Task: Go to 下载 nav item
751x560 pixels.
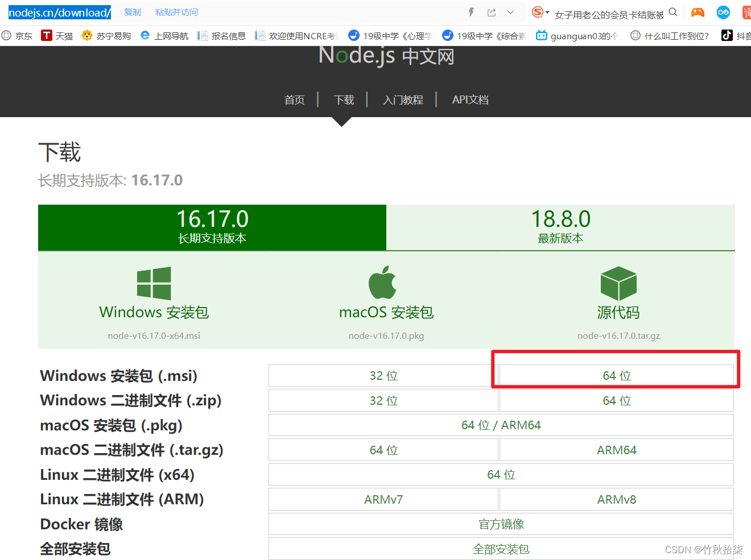Action: click(x=344, y=99)
